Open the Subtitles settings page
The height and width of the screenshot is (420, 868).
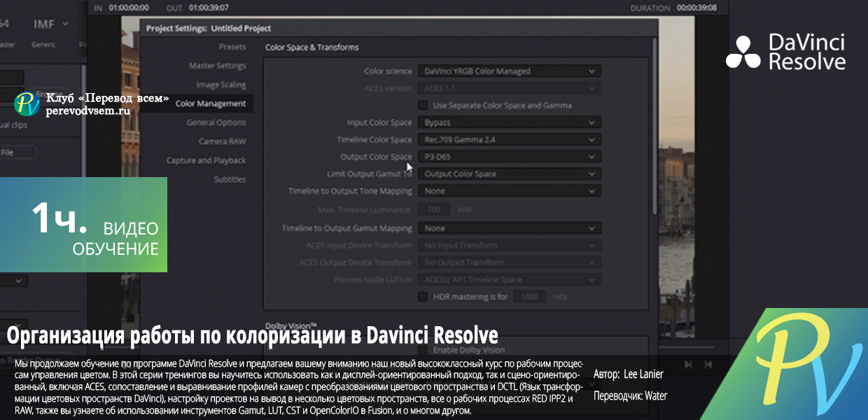point(230,179)
